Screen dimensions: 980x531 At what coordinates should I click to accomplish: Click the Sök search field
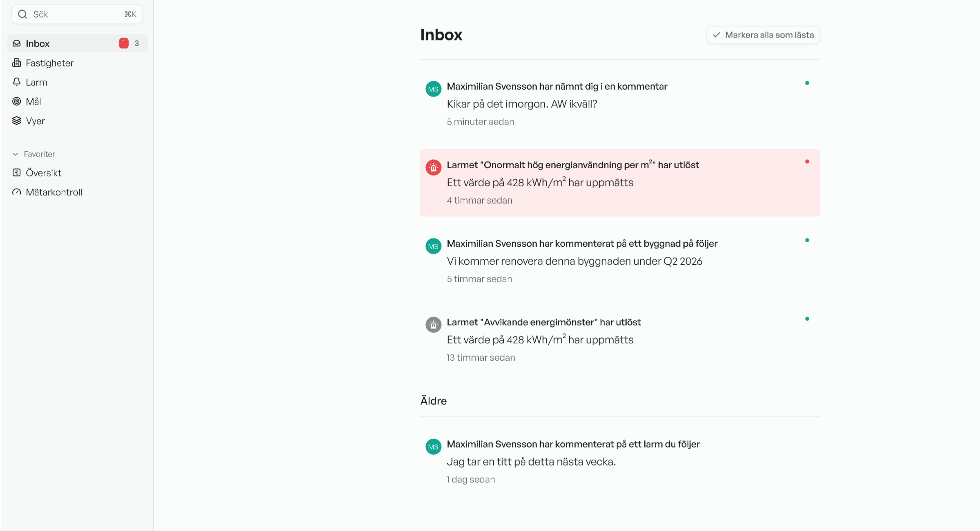[x=78, y=14]
